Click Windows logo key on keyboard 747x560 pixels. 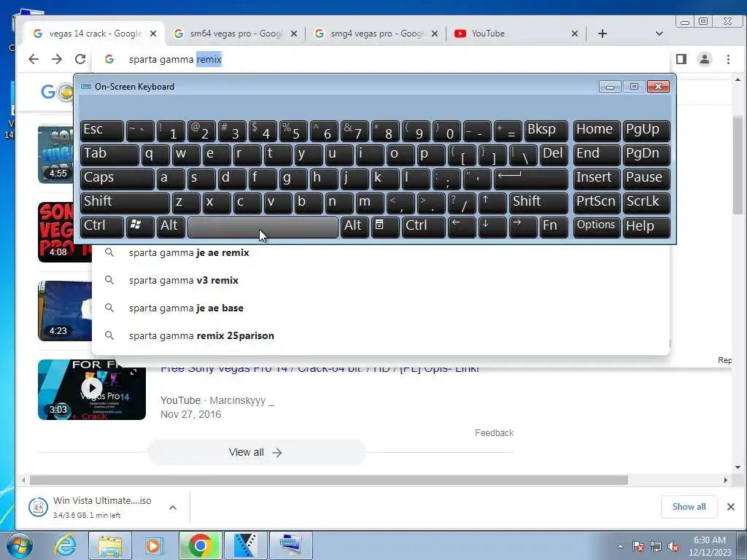(140, 227)
